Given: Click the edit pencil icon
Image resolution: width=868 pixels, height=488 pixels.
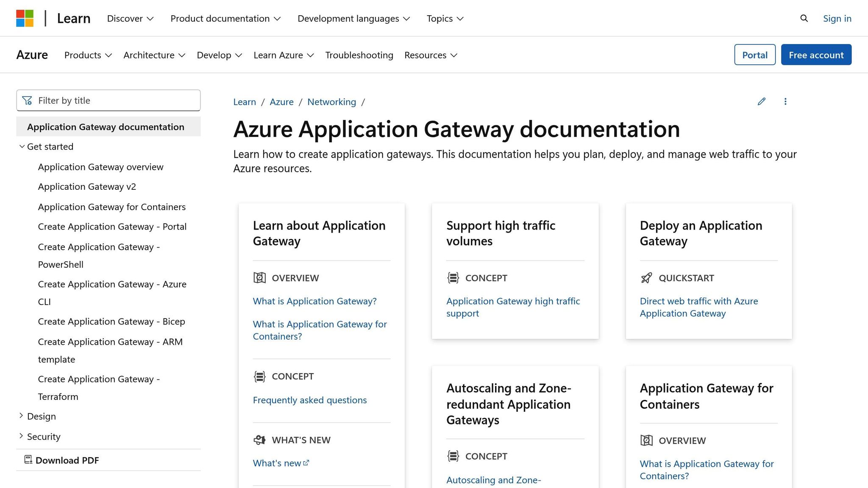Looking at the screenshot, I should click(x=762, y=101).
